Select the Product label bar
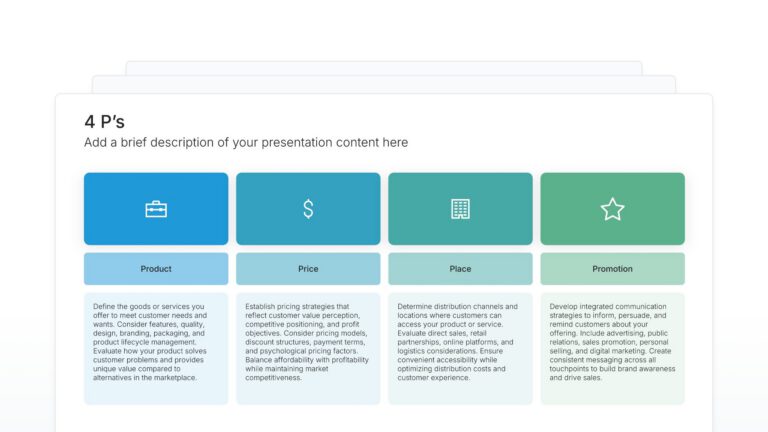Screen dimensions: 768x432 point(156,269)
